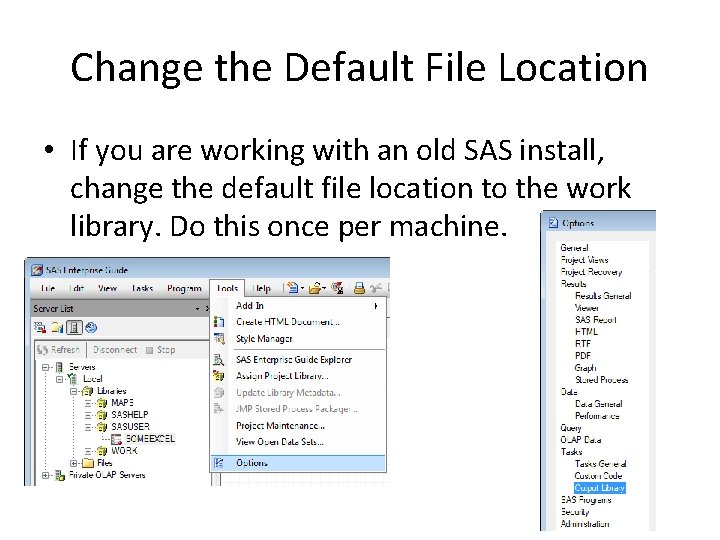Click the WORK library icon
This screenshot has height=540, width=720.
102,450
